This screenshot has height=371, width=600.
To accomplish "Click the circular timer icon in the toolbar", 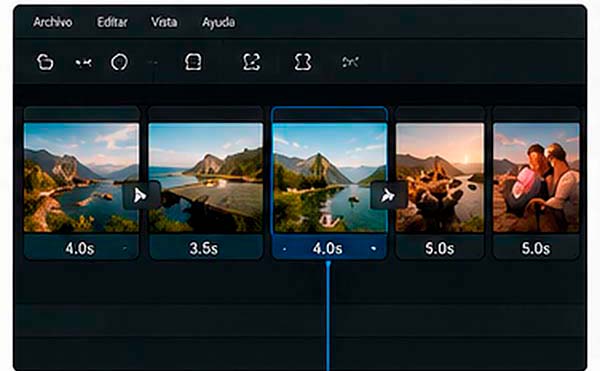I will click(x=119, y=62).
